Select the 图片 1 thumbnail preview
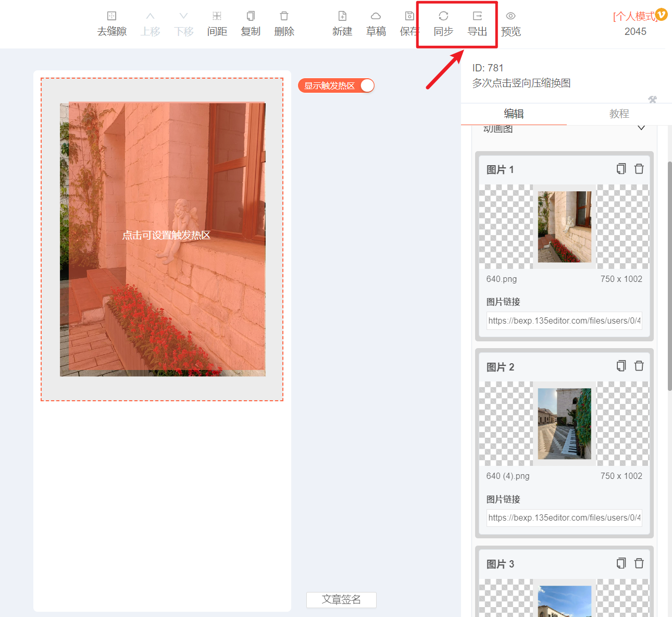 [x=564, y=227]
